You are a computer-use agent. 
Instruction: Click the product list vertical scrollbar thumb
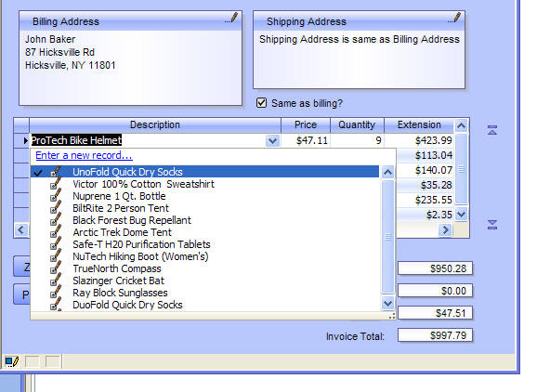(387, 237)
